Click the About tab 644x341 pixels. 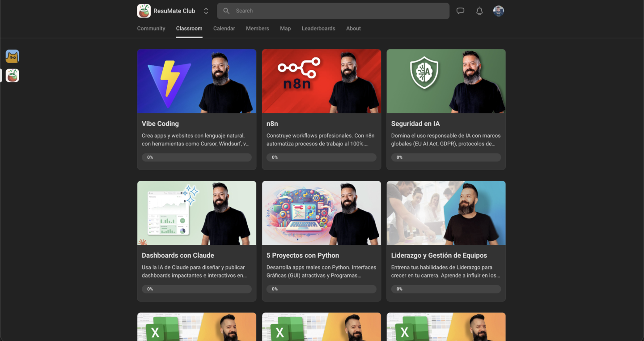click(353, 28)
